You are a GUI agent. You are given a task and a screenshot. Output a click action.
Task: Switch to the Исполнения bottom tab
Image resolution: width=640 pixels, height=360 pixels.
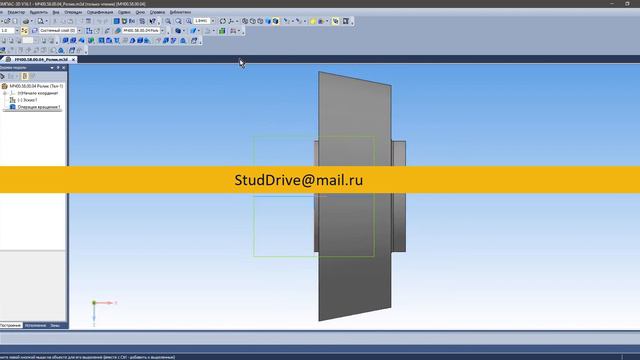(35, 325)
